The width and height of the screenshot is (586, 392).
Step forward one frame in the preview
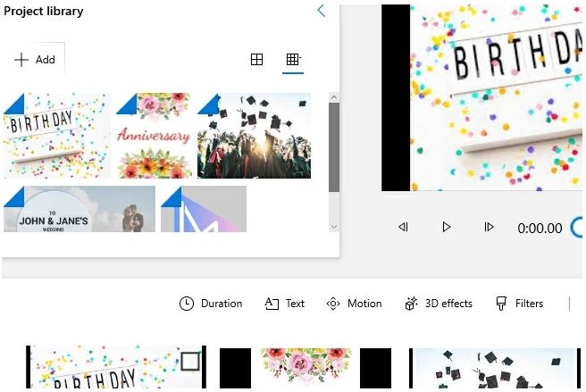tap(489, 227)
